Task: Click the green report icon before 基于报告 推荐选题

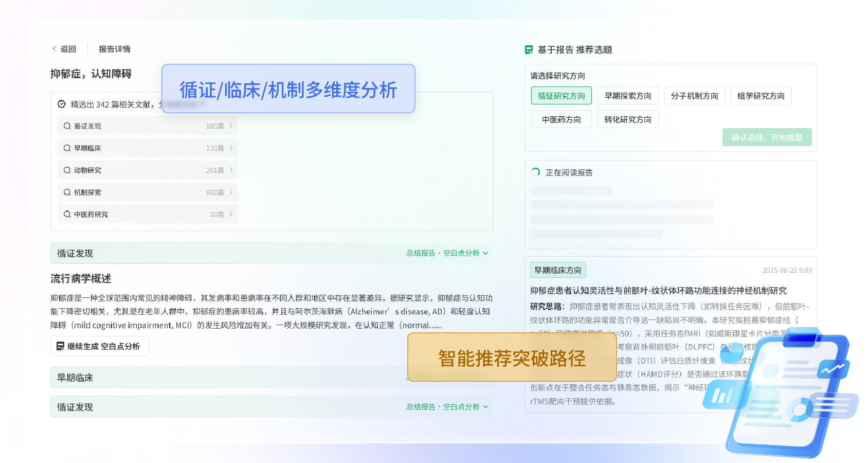Action: click(x=529, y=50)
